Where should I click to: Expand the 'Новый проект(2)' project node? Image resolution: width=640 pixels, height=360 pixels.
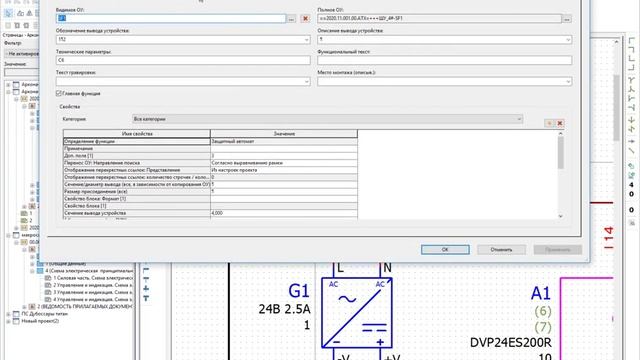[8, 321]
